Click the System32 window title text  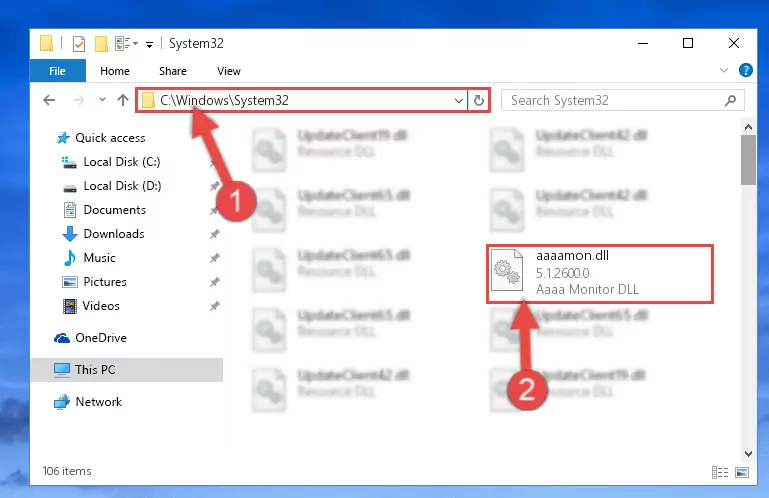196,44
